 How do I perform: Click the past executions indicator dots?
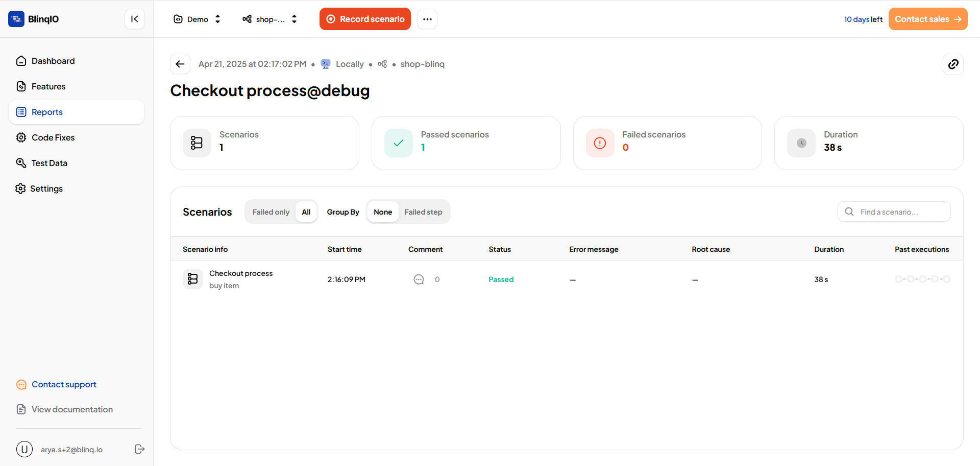(922, 279)
